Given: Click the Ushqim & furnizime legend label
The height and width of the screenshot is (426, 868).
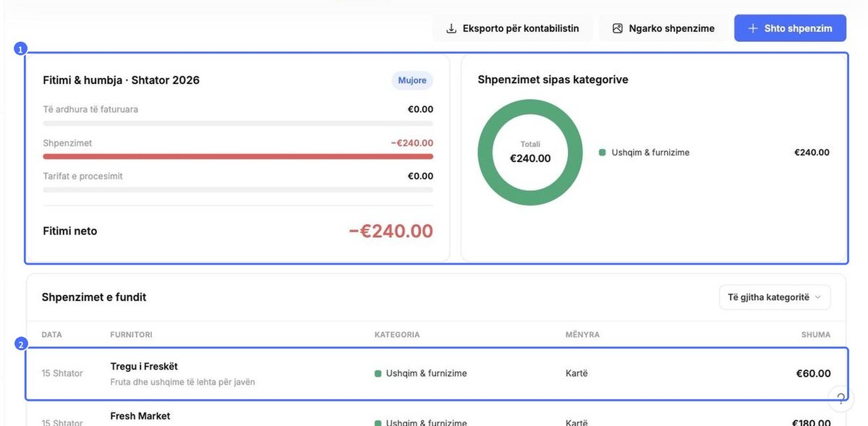Looking at the screenshot, I should pyautogui.click(x=650, y=153).
